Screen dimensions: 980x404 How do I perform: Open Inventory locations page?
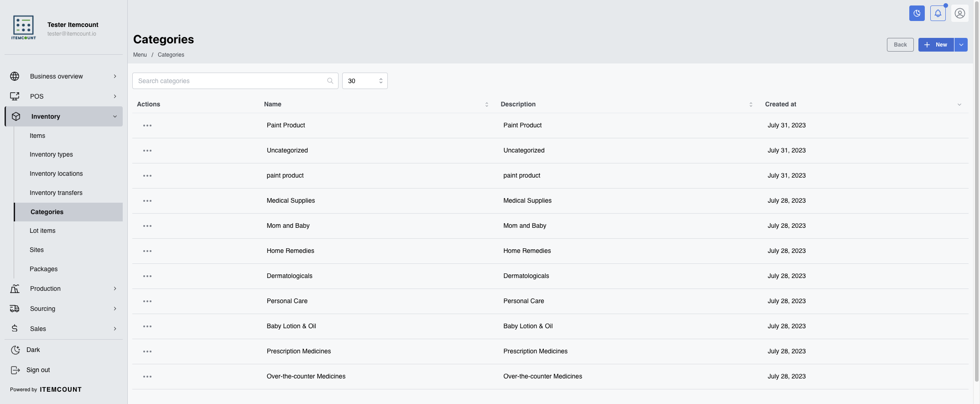[x=56, y=173]
